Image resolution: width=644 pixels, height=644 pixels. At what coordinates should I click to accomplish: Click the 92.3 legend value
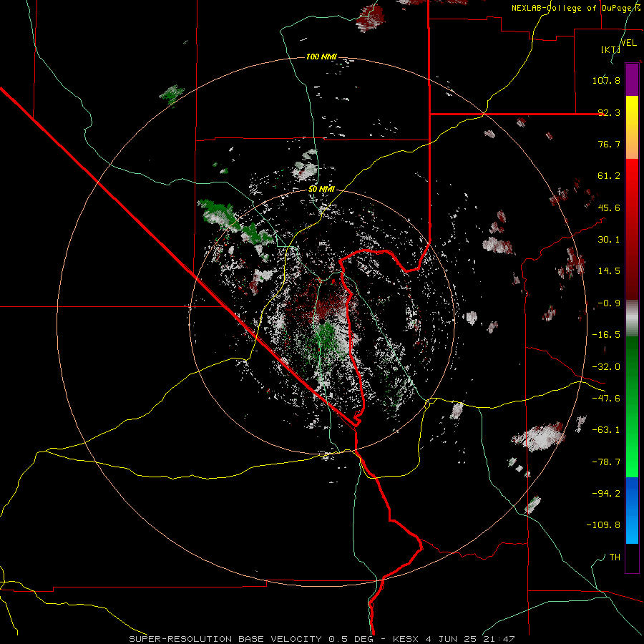[x=609, y=112]
